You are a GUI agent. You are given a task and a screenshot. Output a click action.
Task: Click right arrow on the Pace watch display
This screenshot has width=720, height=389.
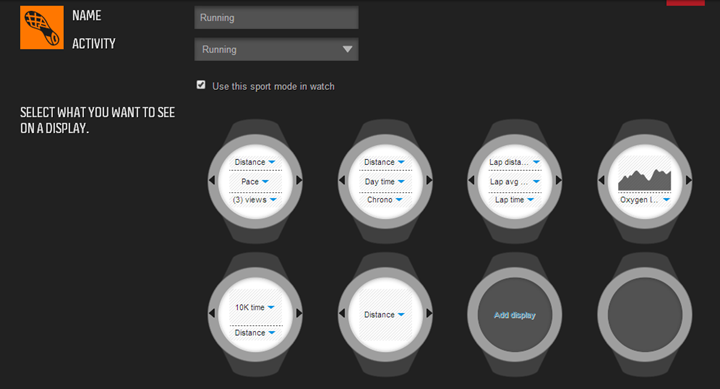click(x=299, y=180)
